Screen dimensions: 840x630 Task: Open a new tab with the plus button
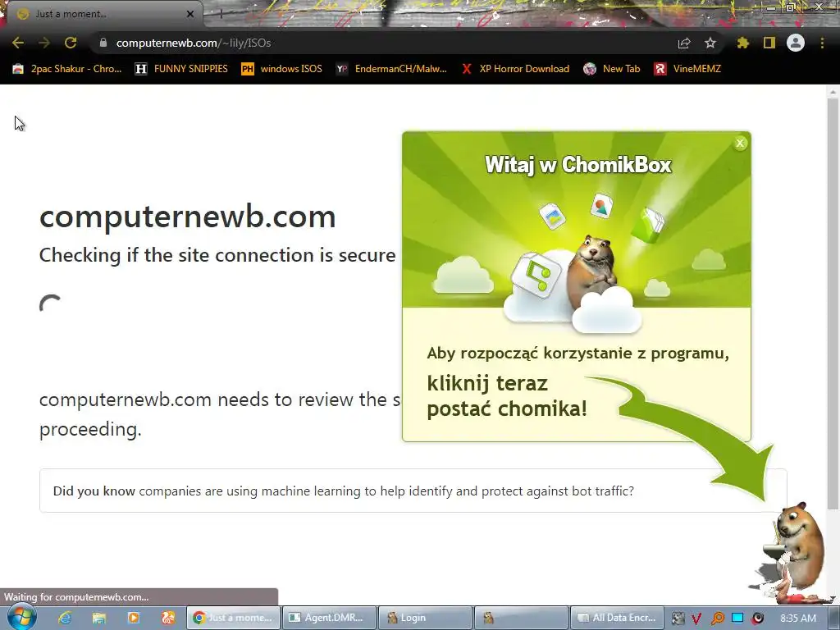221,15
